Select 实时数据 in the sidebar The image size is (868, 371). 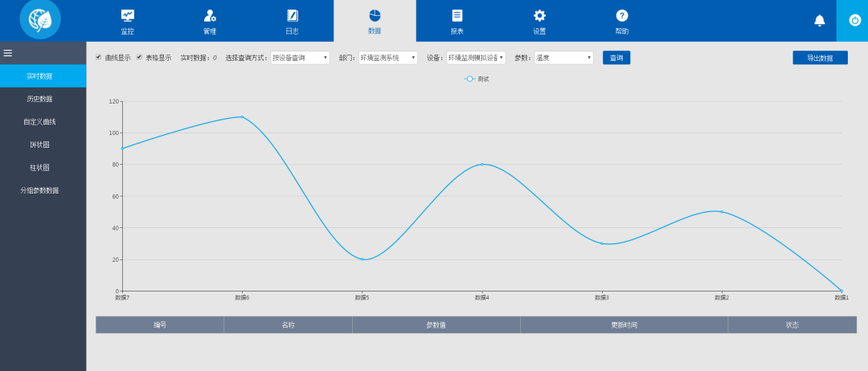tap(43, 75)
